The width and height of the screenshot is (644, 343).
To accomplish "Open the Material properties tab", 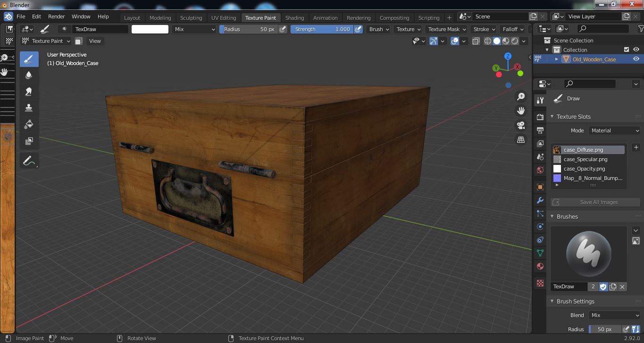I will point(540,266).
